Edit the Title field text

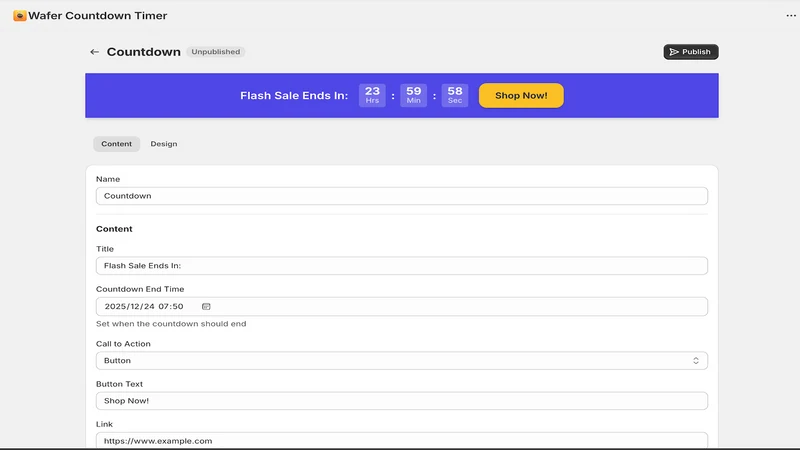pyautogui.click(x=402, y=266)
